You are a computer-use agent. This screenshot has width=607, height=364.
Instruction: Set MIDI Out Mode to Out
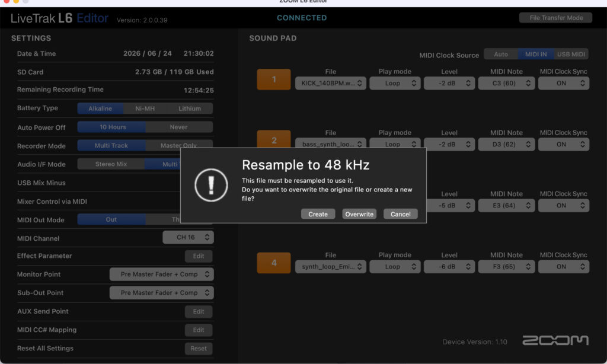click(x=111, y=219)
